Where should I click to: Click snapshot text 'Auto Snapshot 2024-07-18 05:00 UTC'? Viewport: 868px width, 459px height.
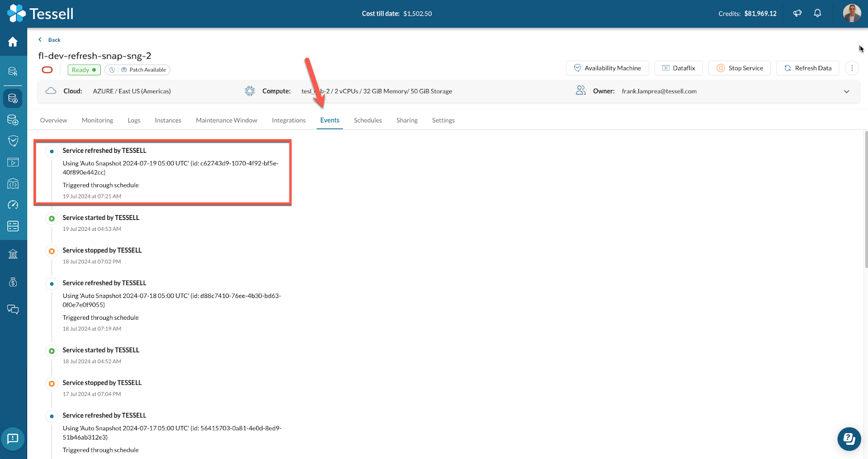135,296
